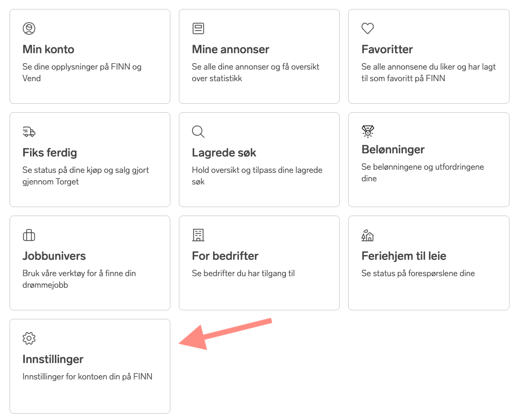Click the Mine annonser document icon
This screenshot has height=420, width=518.
198,28
